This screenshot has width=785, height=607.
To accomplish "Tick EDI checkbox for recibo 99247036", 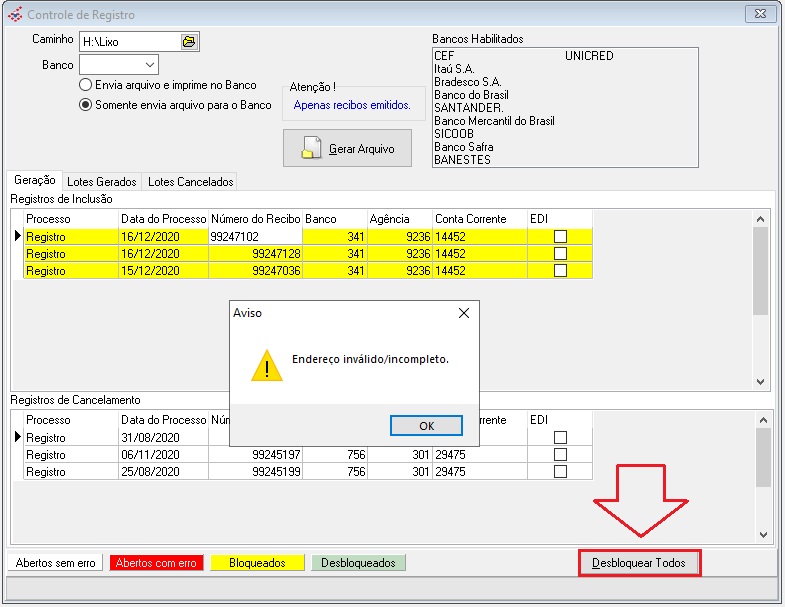I will tap(560, 270).
